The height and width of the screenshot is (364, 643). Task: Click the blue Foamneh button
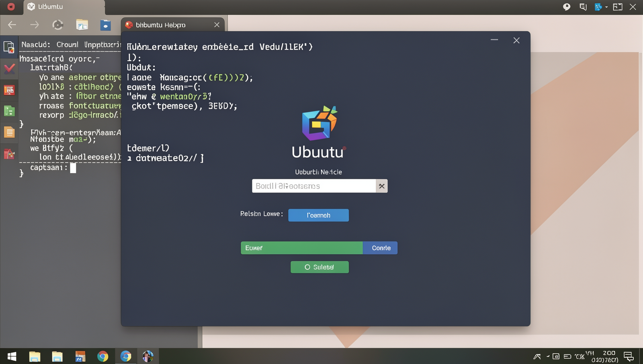point(318,215)
